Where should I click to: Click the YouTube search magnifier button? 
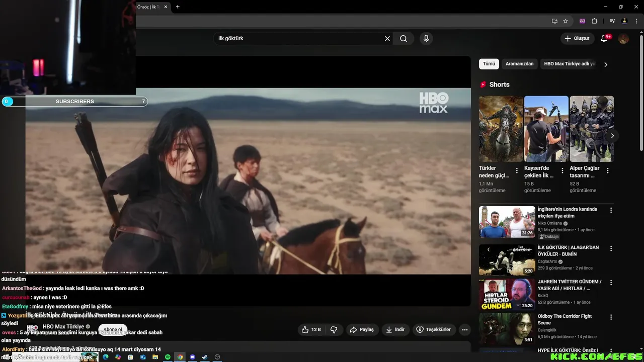[x=404, y=39]
